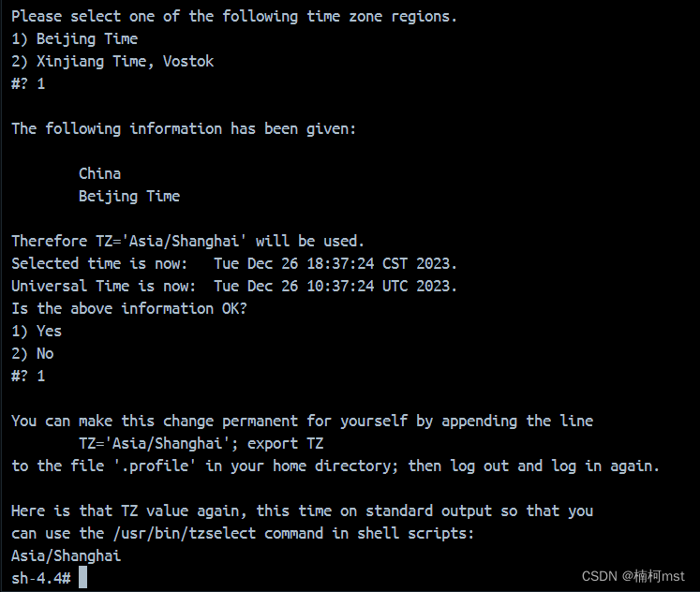Click the '1) Yes' confirmation option
Viewport: 700px width, 592px height.
point(37,331)
